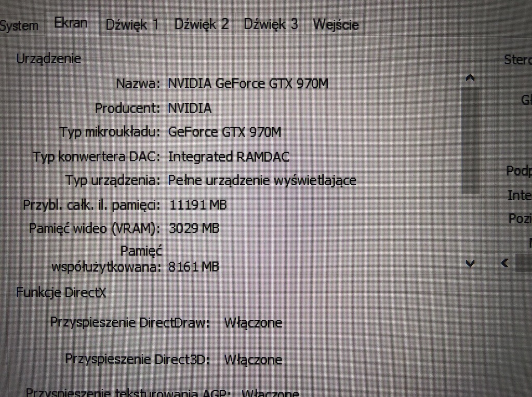Select the text 'NVIDIA GeForce GTX 970M'
Viewport: 532px width, 397px height.
(x=248, y=84)
